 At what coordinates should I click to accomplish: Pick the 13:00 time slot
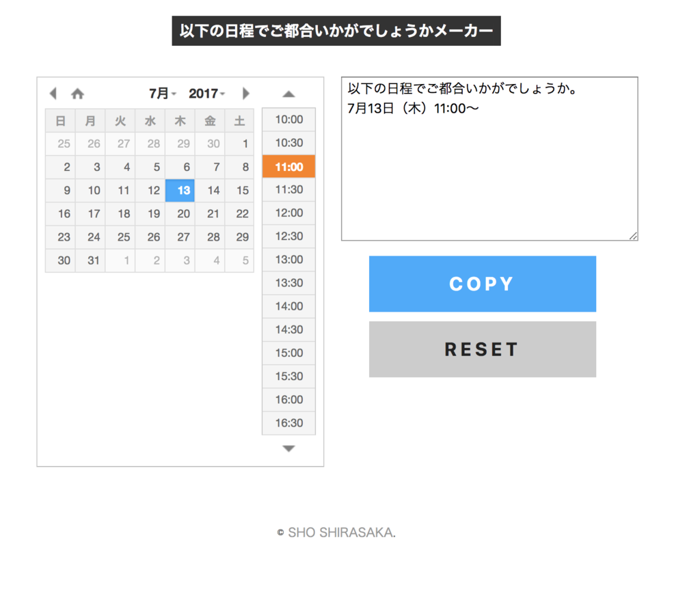point(289,260)
